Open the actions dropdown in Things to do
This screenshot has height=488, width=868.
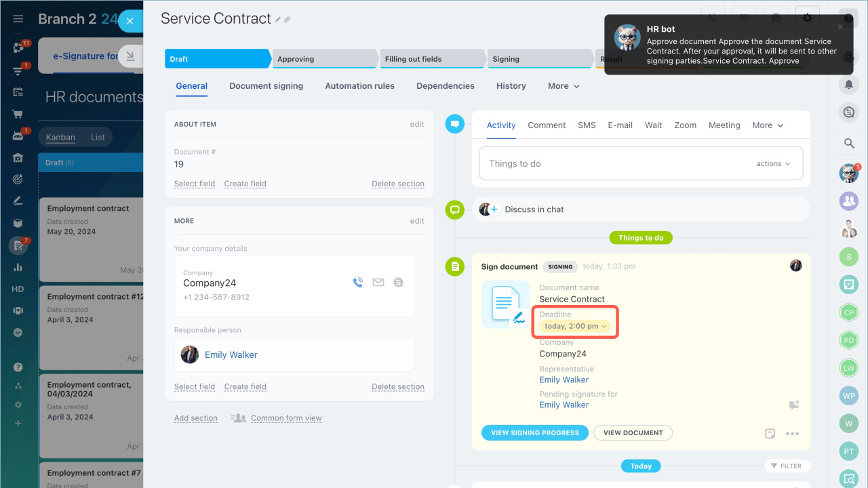773,163
